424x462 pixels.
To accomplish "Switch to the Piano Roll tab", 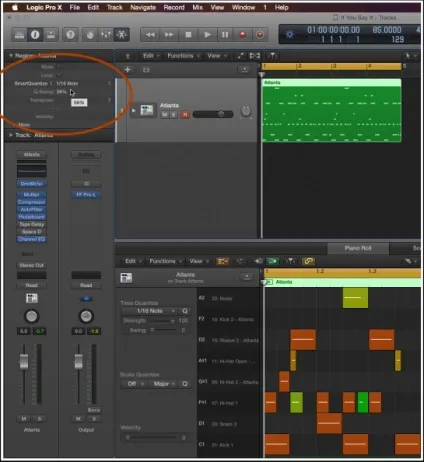I will tap(358, 248).
